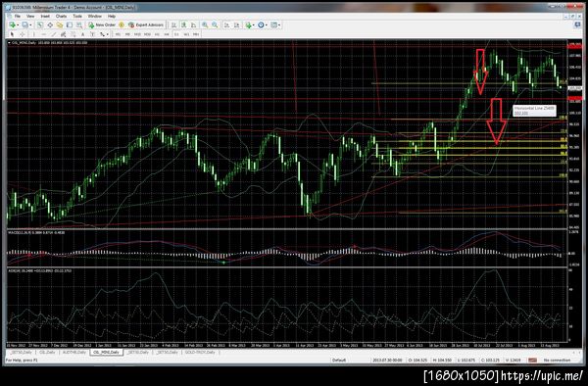Select the Text Label 'T' tool

pos(92,34)
